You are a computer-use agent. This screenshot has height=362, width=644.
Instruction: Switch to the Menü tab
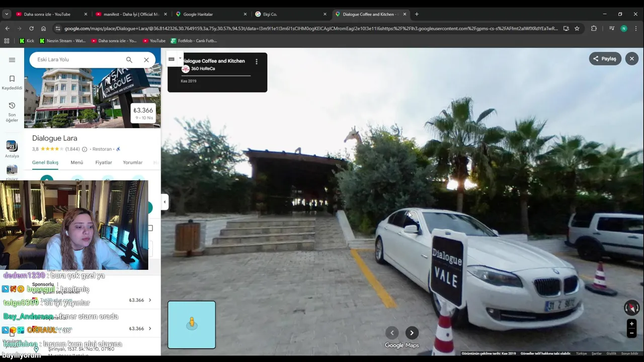tap(77, 162)
